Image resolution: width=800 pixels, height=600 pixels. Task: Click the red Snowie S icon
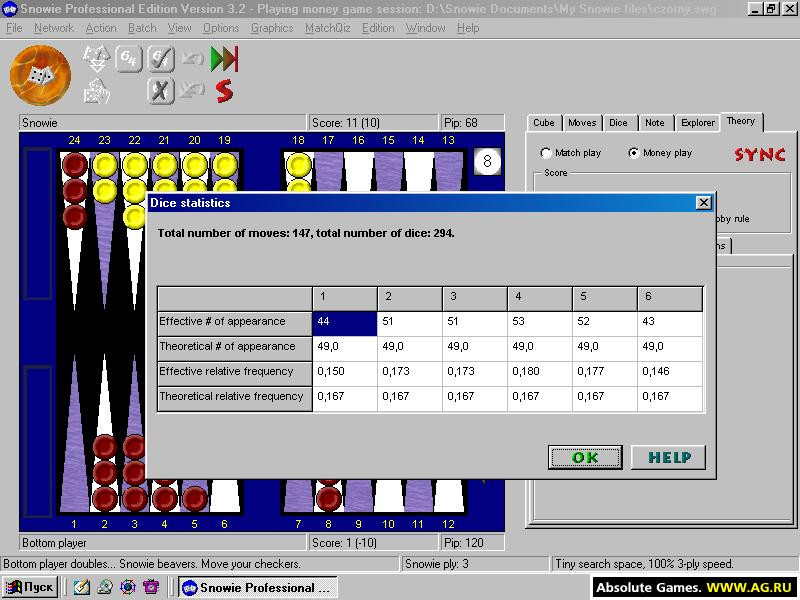224,91
